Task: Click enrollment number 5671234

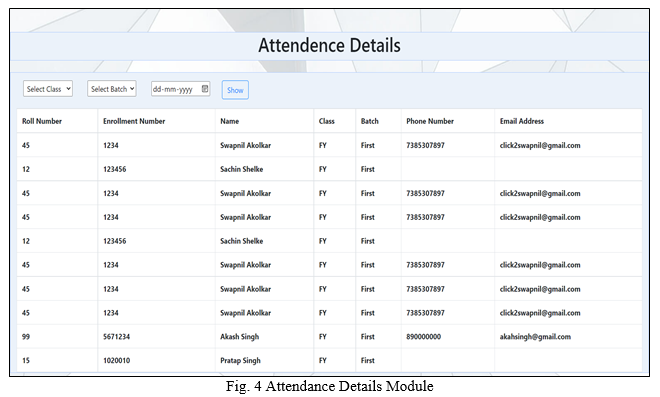Action: pos(117,337)
